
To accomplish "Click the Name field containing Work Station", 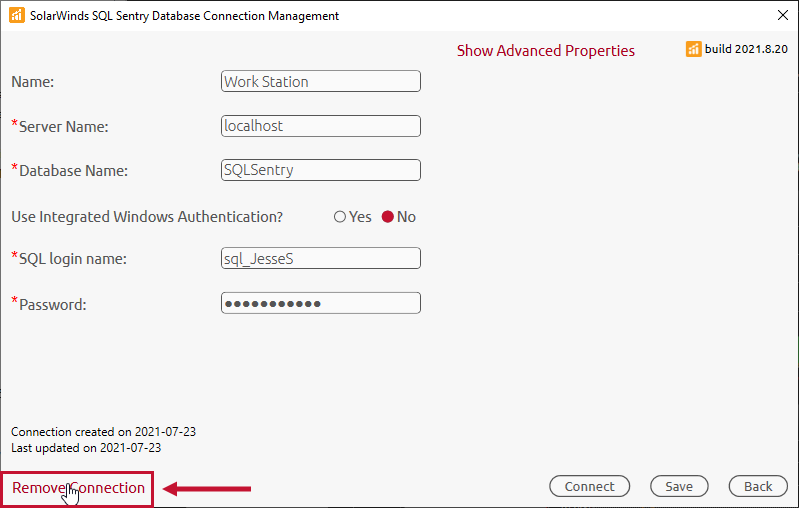I will [x=320, y=82].
